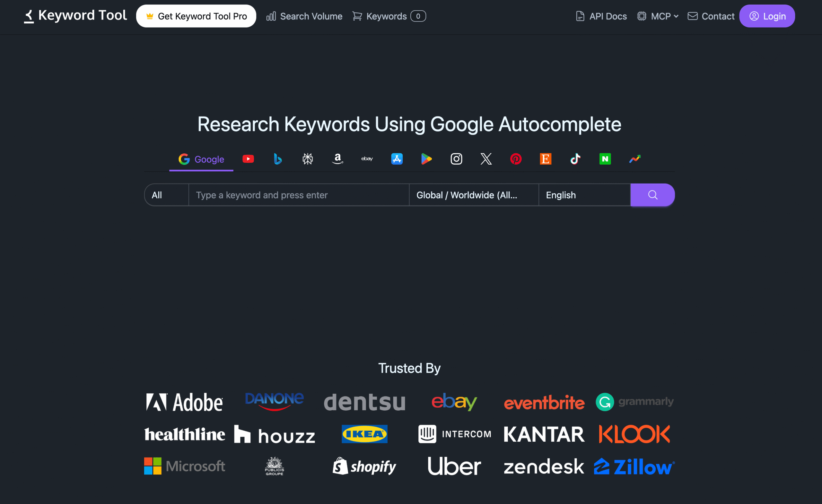The height and width of the screenshot is (504, 822).
Task: Open the Naver keyword tab
Action: pos(605,159)
